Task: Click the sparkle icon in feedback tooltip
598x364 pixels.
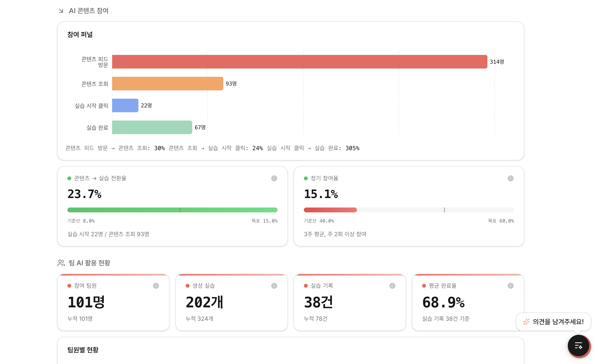Action: click(x=526, y=322)
